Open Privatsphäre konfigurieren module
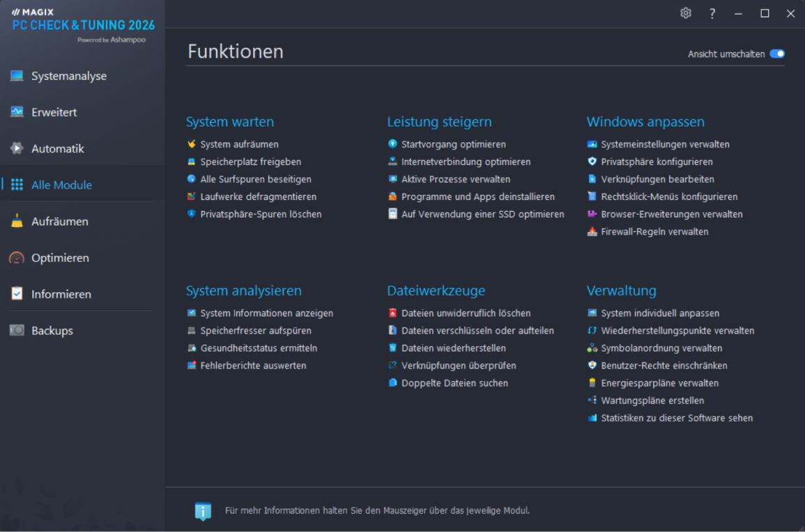The width and height of the screenshot is (805, 532). [657, 162]
